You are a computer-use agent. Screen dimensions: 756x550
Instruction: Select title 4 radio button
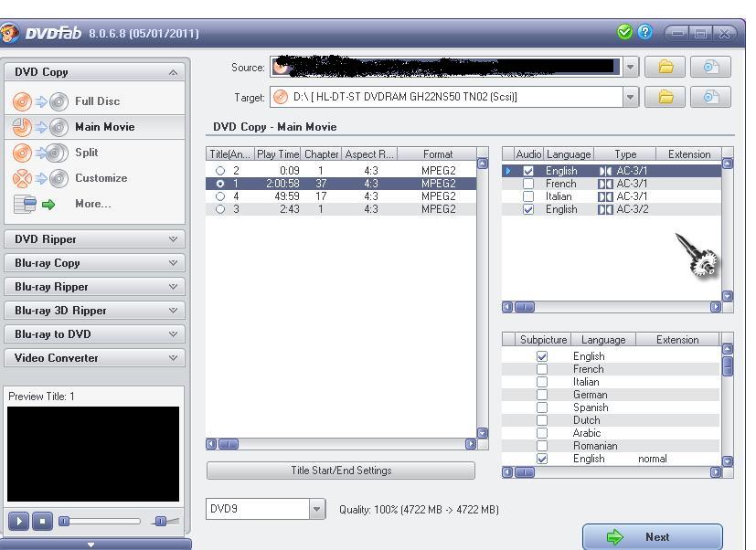220,196
